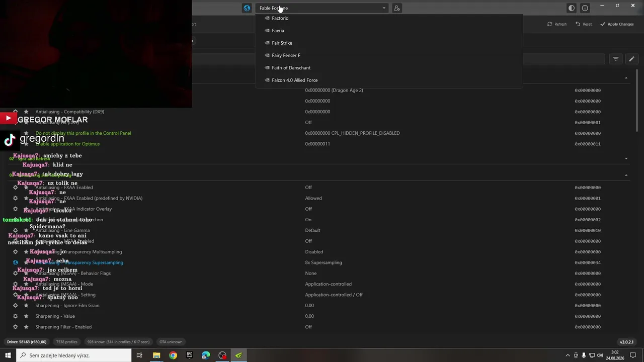Expand the 02 - Sync and Refresh section arrow
This screenshot has height=362, width=644.
626,159
